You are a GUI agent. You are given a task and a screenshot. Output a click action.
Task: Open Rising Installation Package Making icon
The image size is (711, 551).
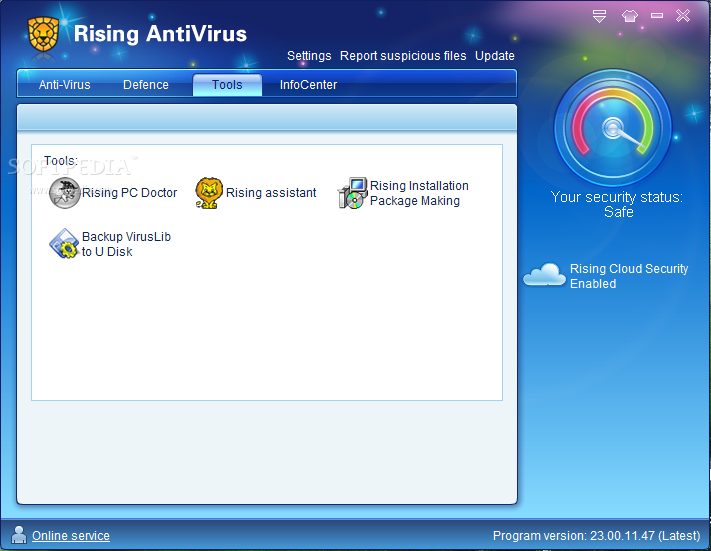point(352,193)
